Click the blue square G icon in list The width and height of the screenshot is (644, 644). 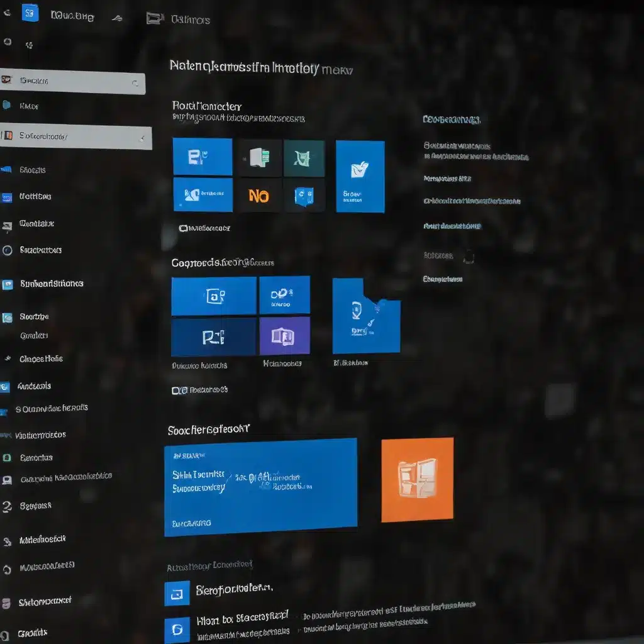pos(177,630)
